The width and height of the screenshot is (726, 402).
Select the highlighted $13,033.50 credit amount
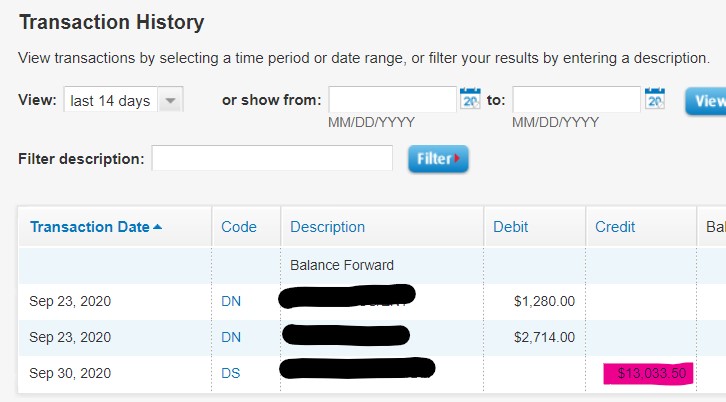650,373
